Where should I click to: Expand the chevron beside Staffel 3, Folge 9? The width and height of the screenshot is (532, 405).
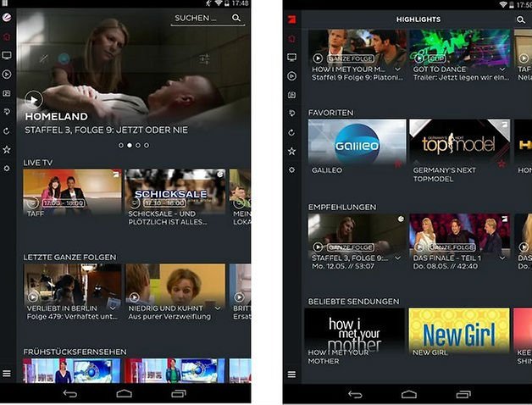pos(397,258)
